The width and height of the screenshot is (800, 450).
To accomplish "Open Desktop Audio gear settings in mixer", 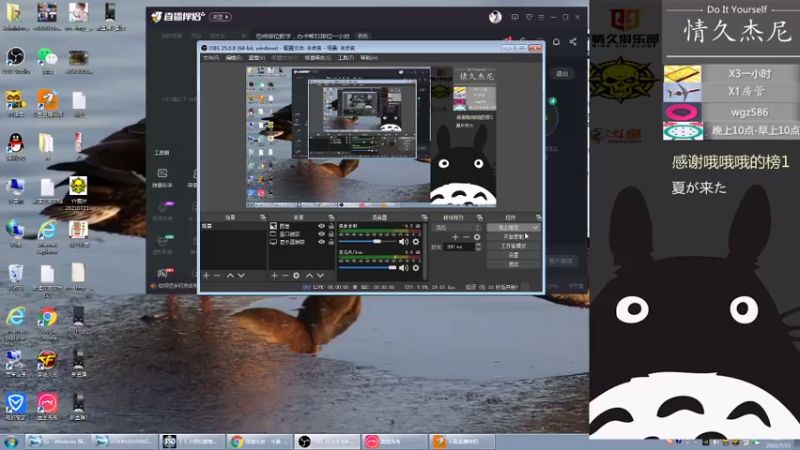I will click(x=416, y=242).
